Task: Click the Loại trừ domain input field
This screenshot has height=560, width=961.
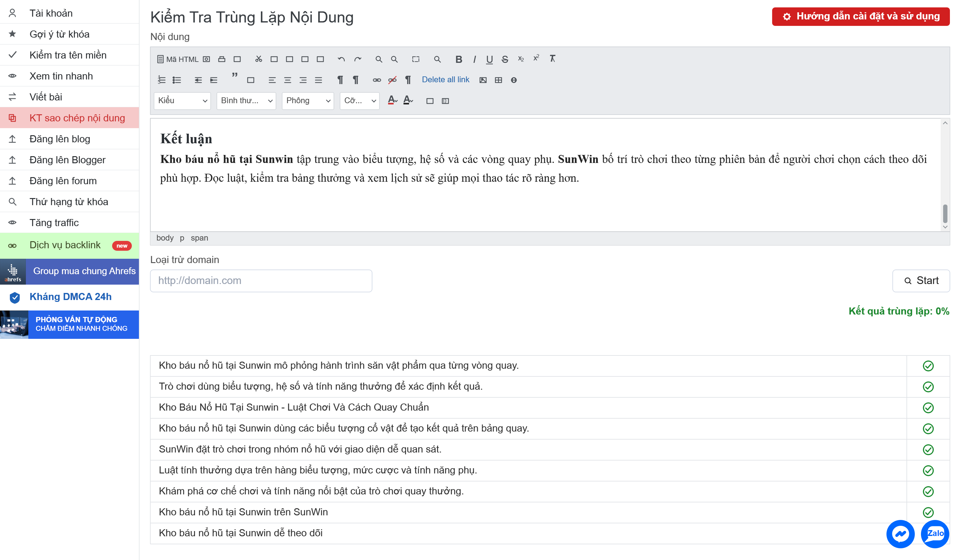Action: pos(261,281)
